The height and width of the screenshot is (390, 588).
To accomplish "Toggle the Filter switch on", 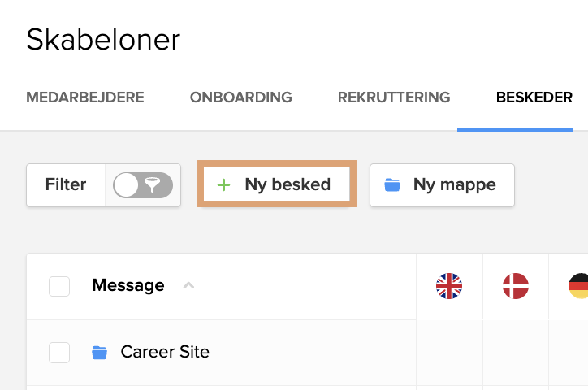I will [143, 185].
